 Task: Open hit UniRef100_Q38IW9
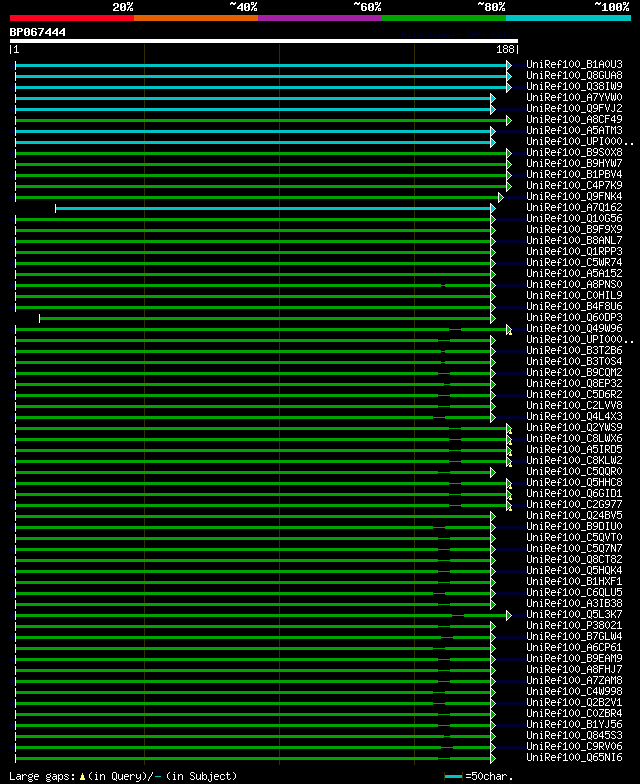tap(574, 86)
